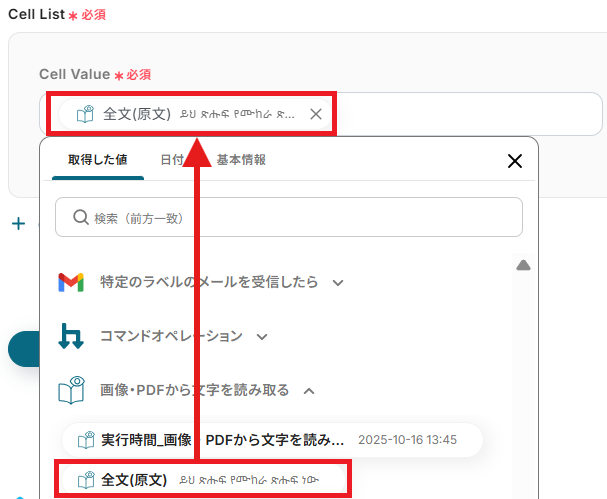Expand the コマンドオペレーション section
This screenshot has width=607, height=499.
tap(262, 337)
